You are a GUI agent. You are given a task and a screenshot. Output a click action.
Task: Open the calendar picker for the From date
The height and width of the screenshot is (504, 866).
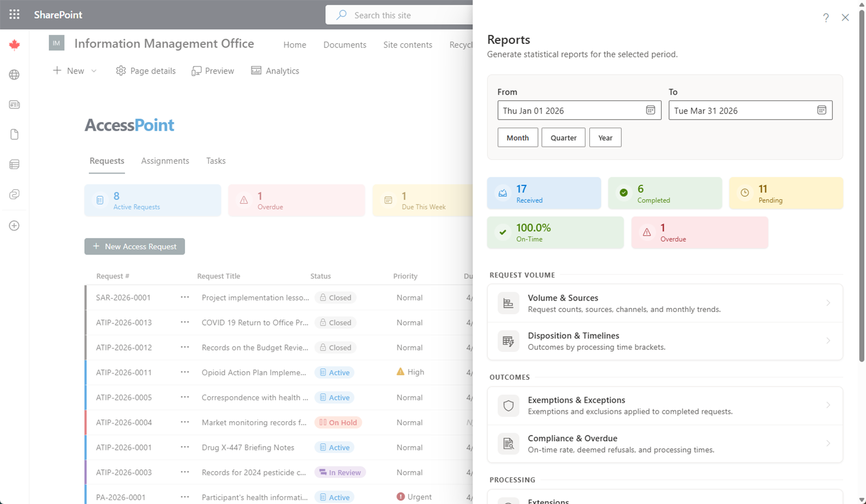(650, 110)
